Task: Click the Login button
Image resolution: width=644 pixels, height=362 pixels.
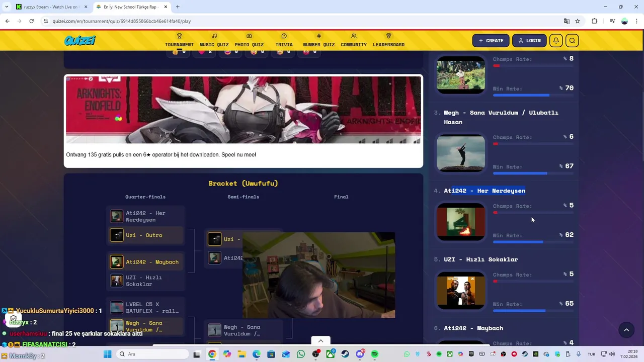Action: pos(529,41)
